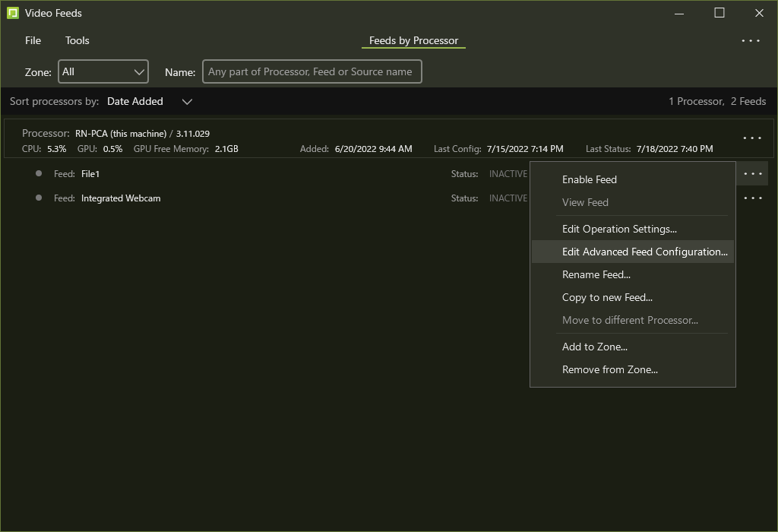This screenshot has width=778, height=532.
Task: Open the RN-PCA processor options ellipsis
Action: click(751, 138)
